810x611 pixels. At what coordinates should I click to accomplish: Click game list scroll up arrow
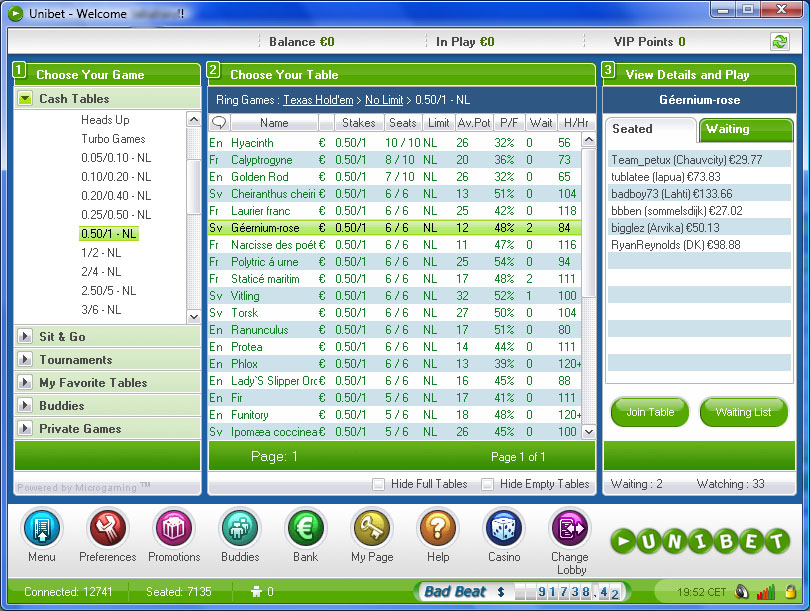tap(194, 120)
